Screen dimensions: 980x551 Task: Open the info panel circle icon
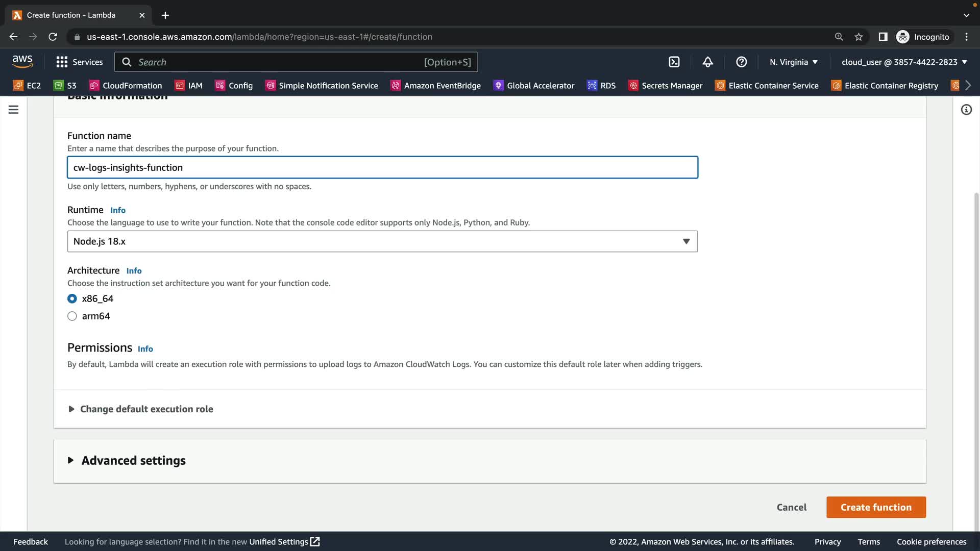pos(966,110)
